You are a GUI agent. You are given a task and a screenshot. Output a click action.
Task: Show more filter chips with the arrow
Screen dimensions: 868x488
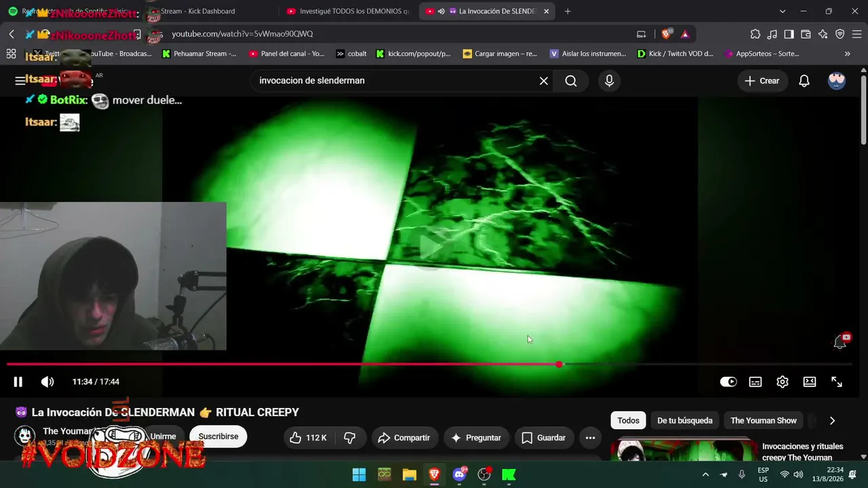(x=832, y=420)
